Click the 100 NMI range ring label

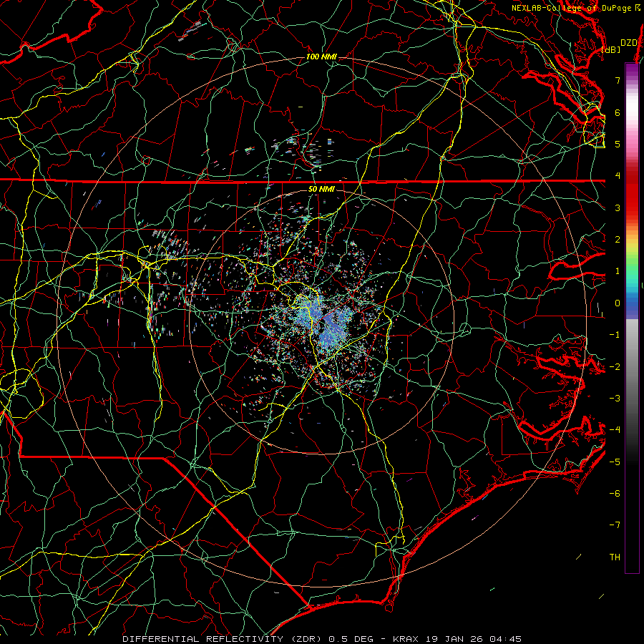click(x=321, y=57)
